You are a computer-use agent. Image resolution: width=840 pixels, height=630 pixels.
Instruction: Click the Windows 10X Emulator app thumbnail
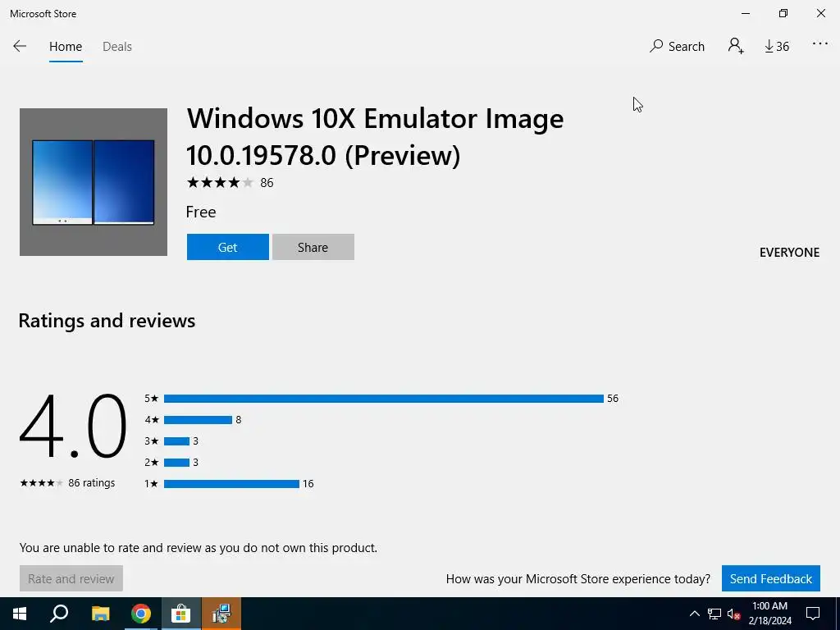point(94,182)
